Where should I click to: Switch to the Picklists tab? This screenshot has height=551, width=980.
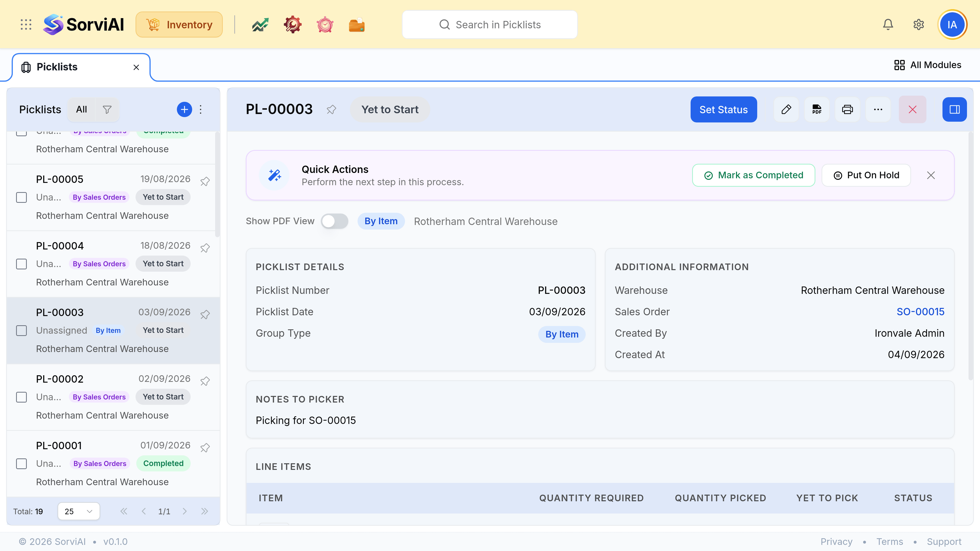[81, 67]
